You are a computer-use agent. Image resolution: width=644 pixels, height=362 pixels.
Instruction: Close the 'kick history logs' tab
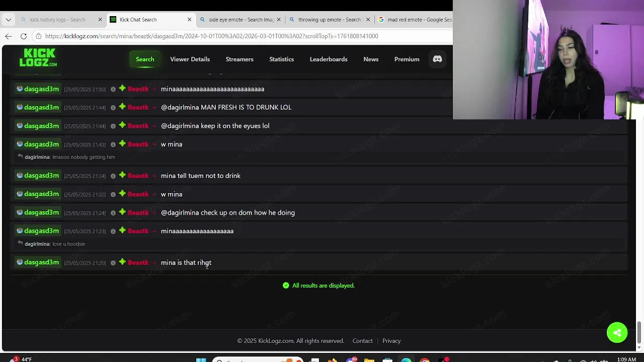[100, 20]
